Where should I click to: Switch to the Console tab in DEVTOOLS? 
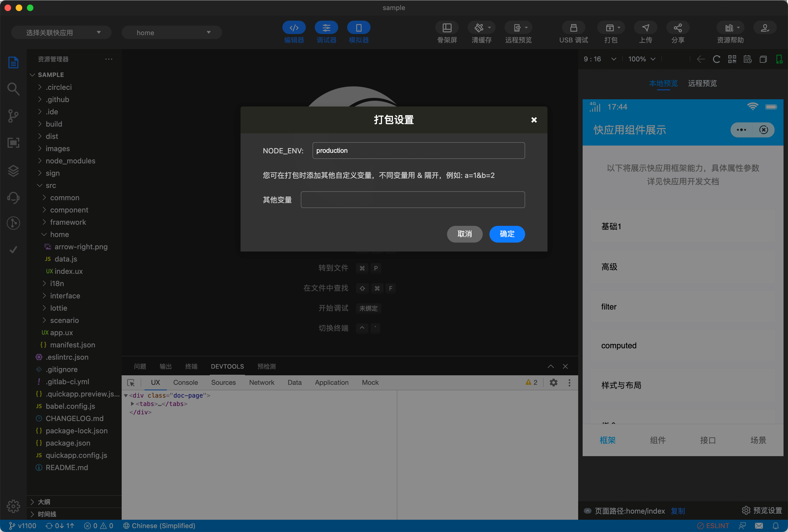click(x=185, y=382)
